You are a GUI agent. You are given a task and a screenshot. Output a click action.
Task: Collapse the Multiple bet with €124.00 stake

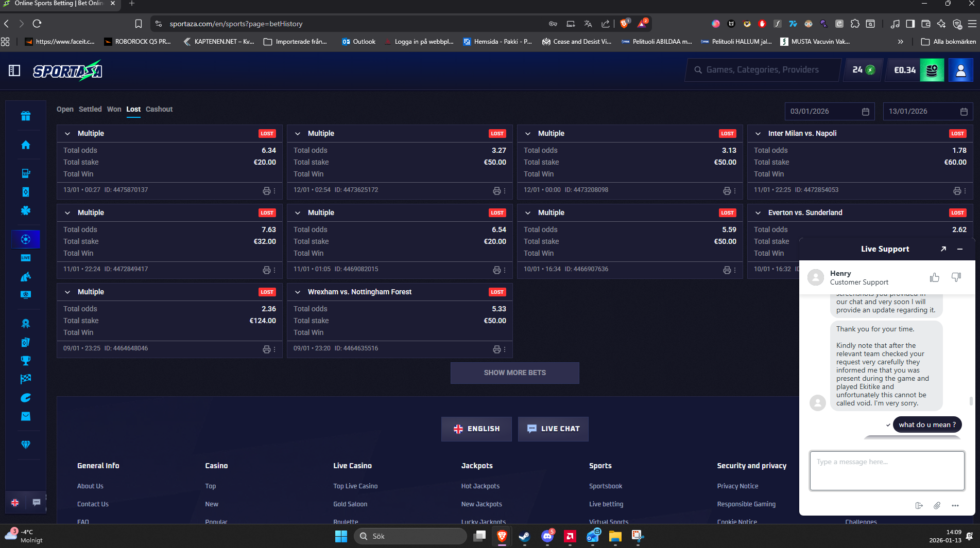[67, 292]
